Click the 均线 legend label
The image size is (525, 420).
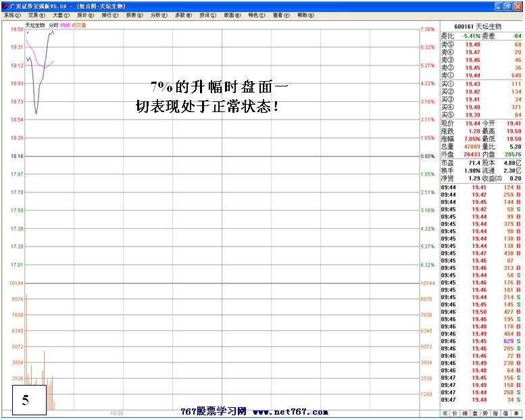pyautogui.click(x=65, y=25)
